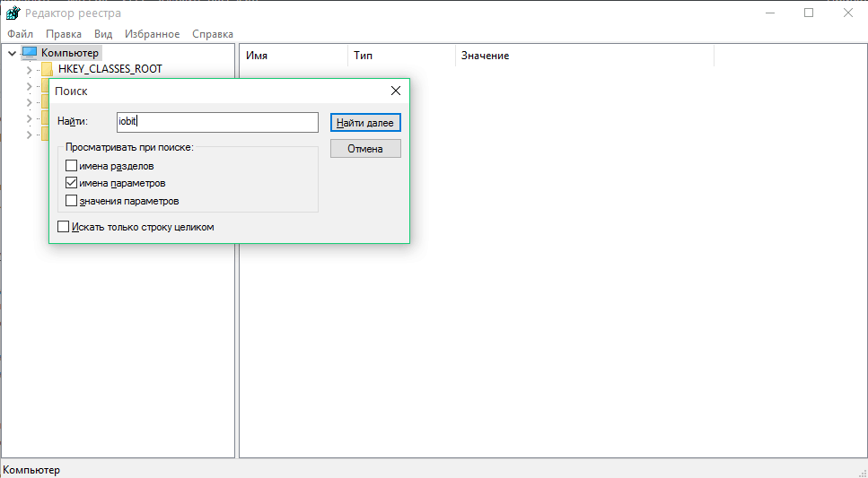868x478 pixels.
Task: Maximize the Редактор реестра window
Action: [809, 13]
